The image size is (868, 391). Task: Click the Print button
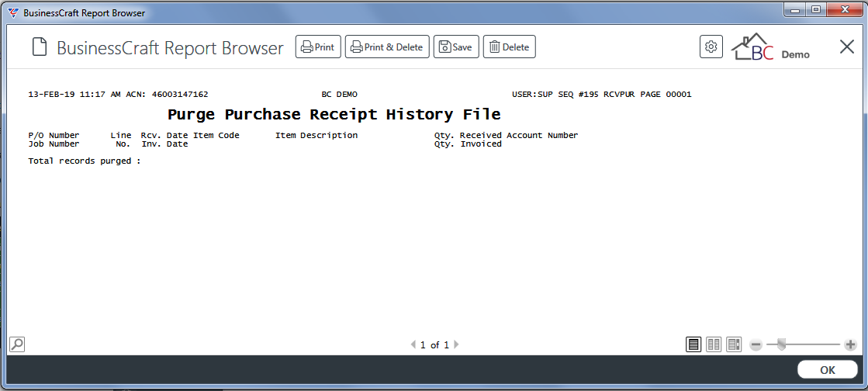[x=318, y=47]
